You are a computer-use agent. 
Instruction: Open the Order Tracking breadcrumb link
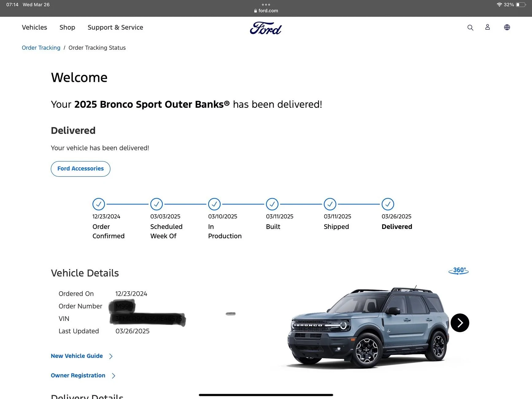(x=41, y=48)
